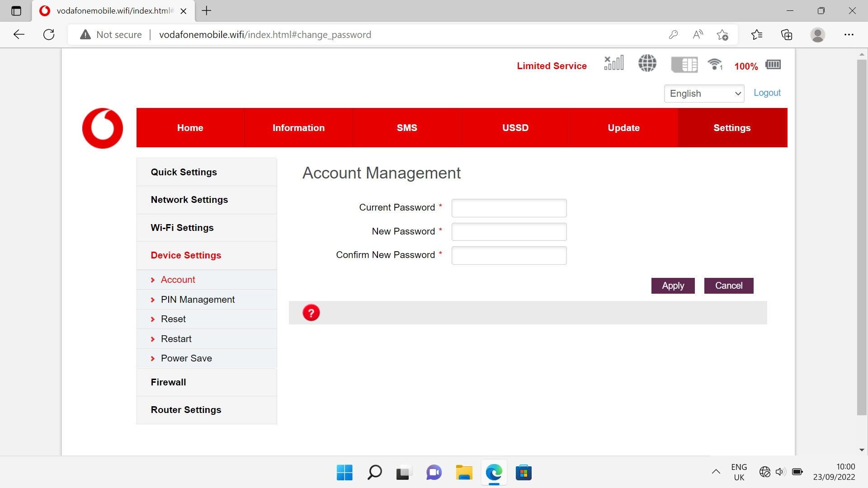Click the signal strength status icon
The width and height of the screenshot is (868, 488).
point(614,63)
